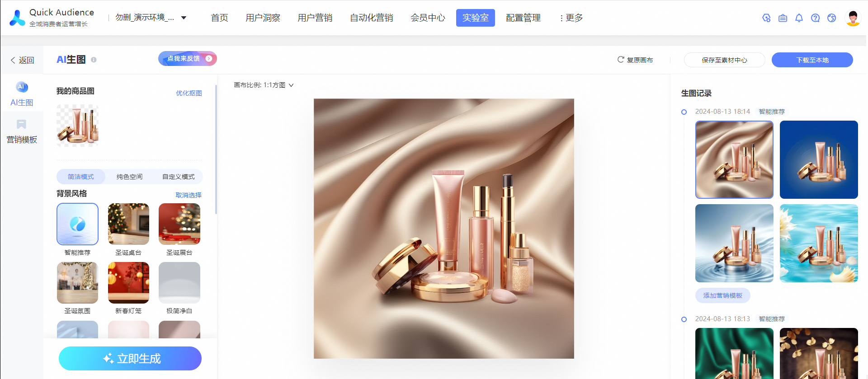
Task: Click the arrow icon in 点我来反馈
Action: tap(209, 59)
